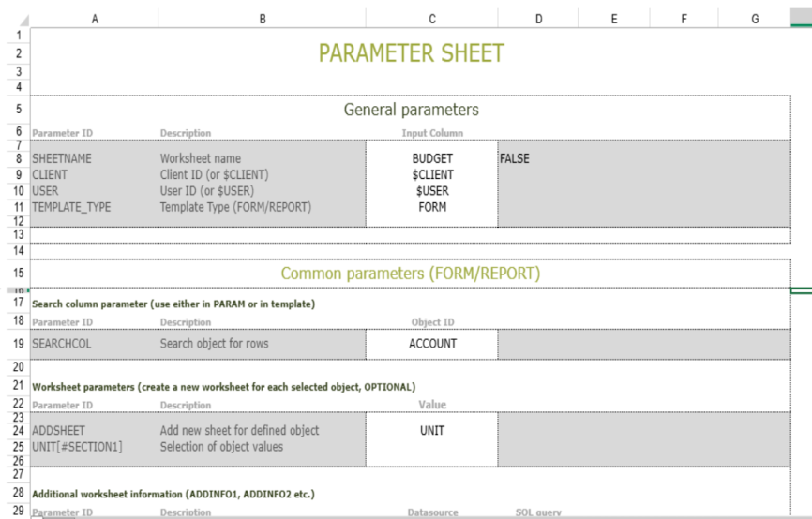Click the SQL query header label
Image resolution: width=812 pixels, height=519 pixels.
point(538,512)
